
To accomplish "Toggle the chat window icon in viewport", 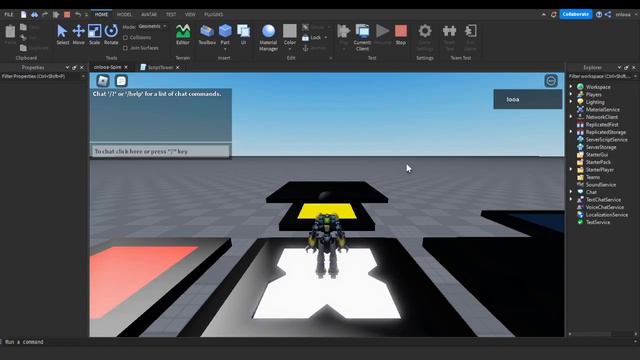I will (121, 81).
